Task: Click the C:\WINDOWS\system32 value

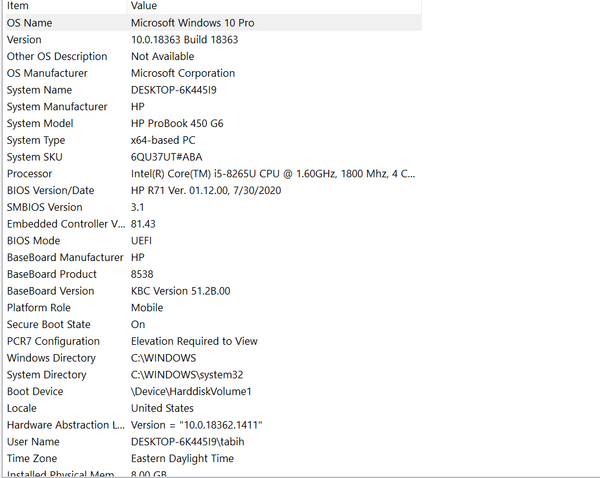Action: coord(187,375)
